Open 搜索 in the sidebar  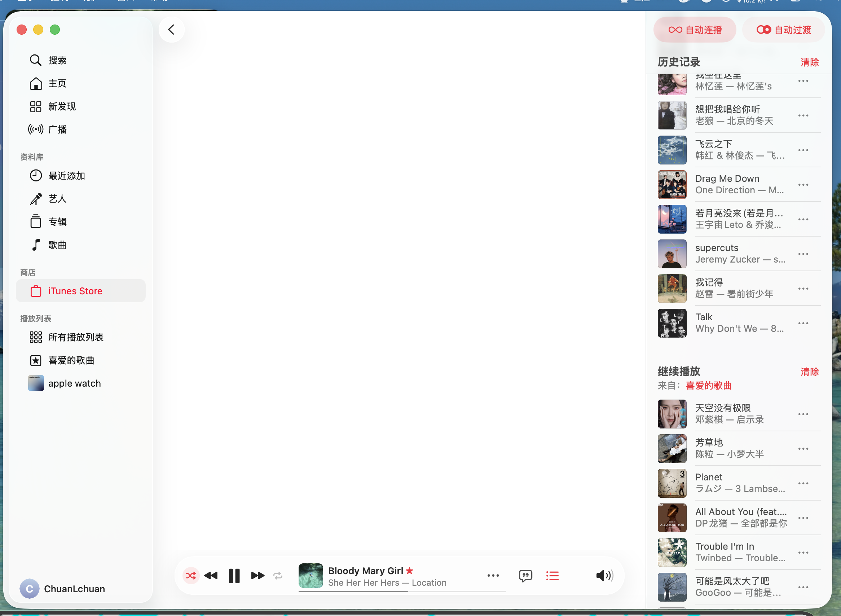[57, 60]
